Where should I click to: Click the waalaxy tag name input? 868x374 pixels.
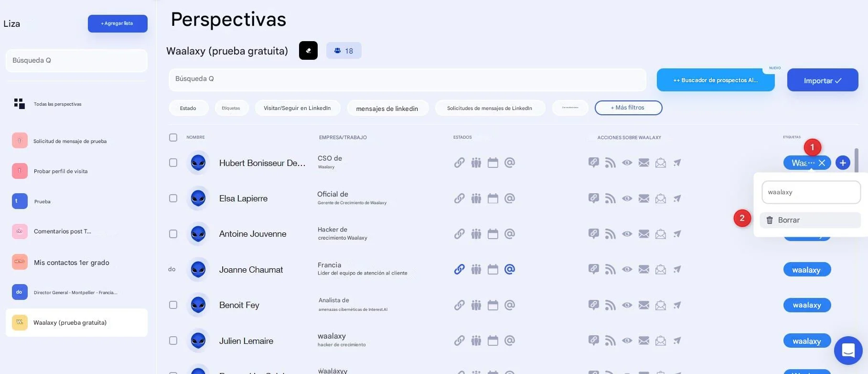(x=811, y=192)
